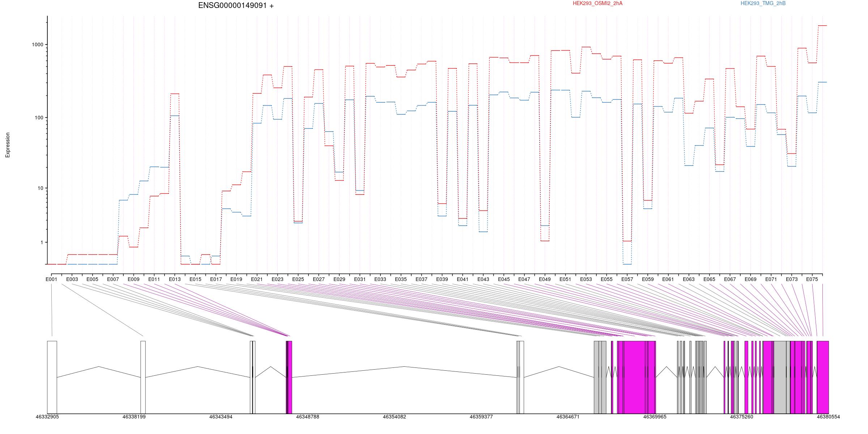Click the 1000 y-axis tick label
Image resolution: width=868 pixels, height=434 pixels.
coord(38,44)
